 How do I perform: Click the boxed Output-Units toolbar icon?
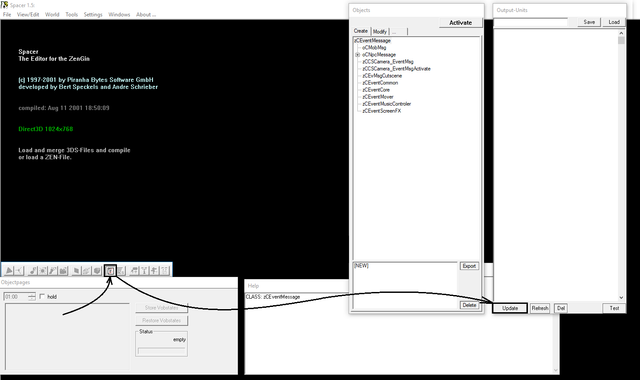[x=110, y=270]
